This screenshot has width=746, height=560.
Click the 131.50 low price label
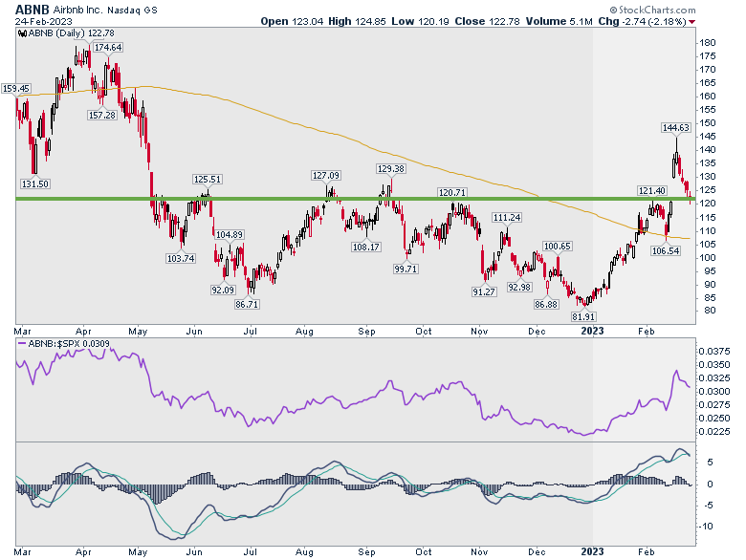[x=35, y=184]
